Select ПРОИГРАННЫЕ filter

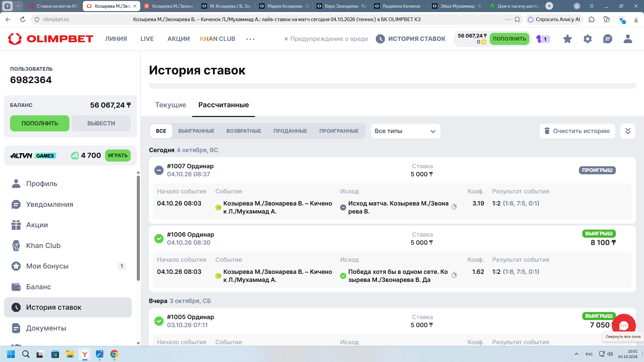click(339, 131)
